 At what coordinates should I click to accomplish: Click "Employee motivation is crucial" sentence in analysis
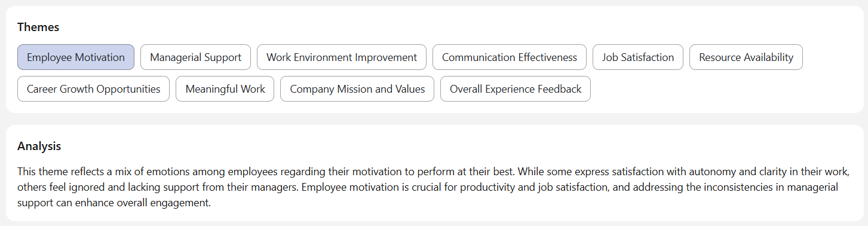coord(366,187)
